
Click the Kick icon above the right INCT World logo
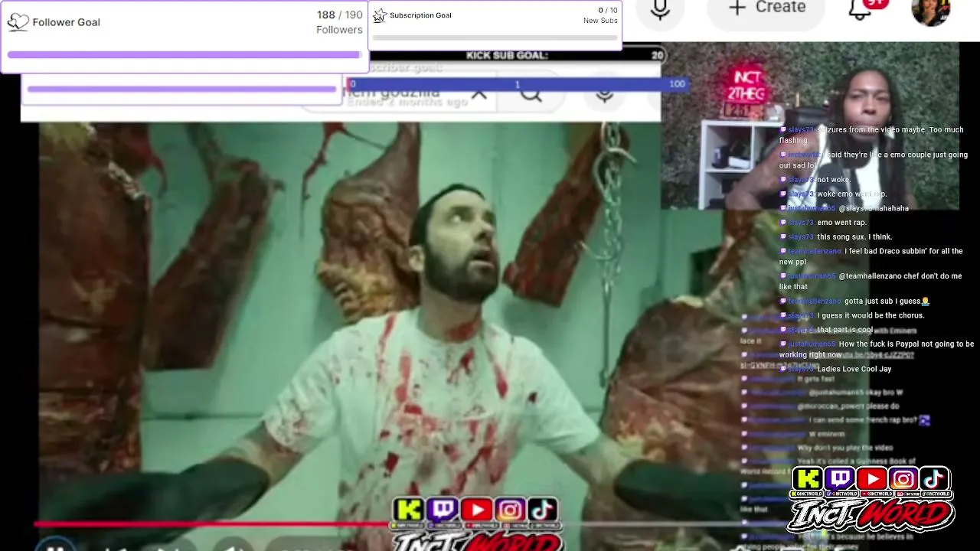pyautogui.click(x=808, y=480)
